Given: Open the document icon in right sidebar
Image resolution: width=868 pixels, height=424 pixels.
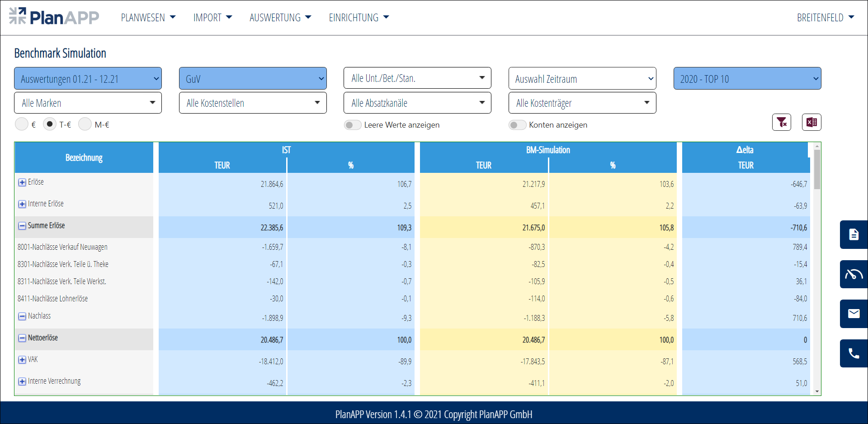Looking at the screenshot, I should click(854, 234).
